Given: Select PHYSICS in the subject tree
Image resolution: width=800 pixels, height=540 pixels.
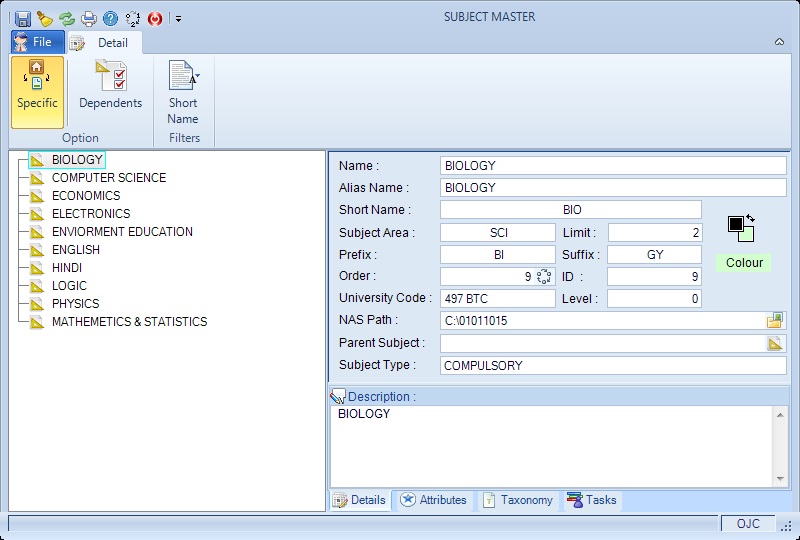Looking at the screenshot, I should pyautogui.click(x=76, y=304).
